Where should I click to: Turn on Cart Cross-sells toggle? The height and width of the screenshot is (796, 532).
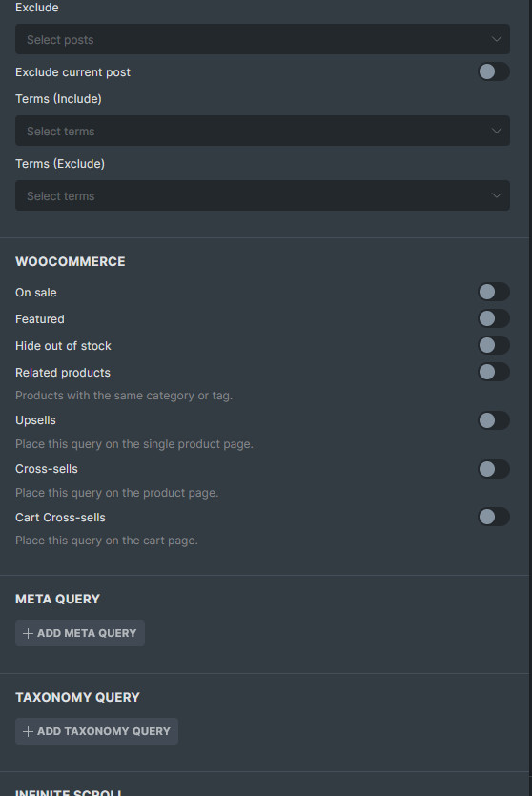click(x=494, y=517)
